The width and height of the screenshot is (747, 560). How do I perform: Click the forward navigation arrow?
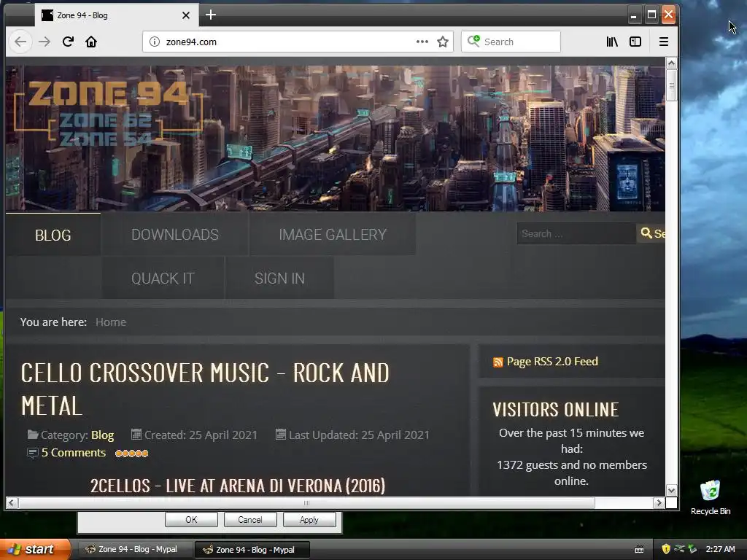[x=44, y=42]
